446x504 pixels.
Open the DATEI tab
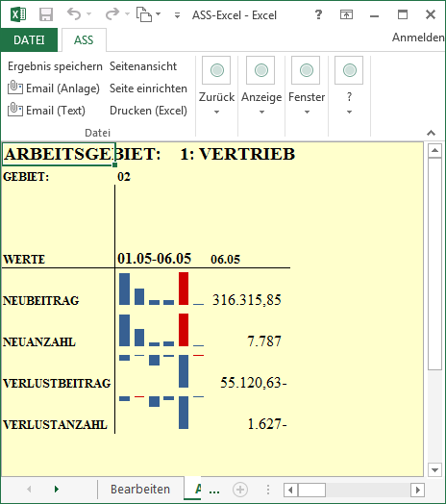click(x=29, y=40)
